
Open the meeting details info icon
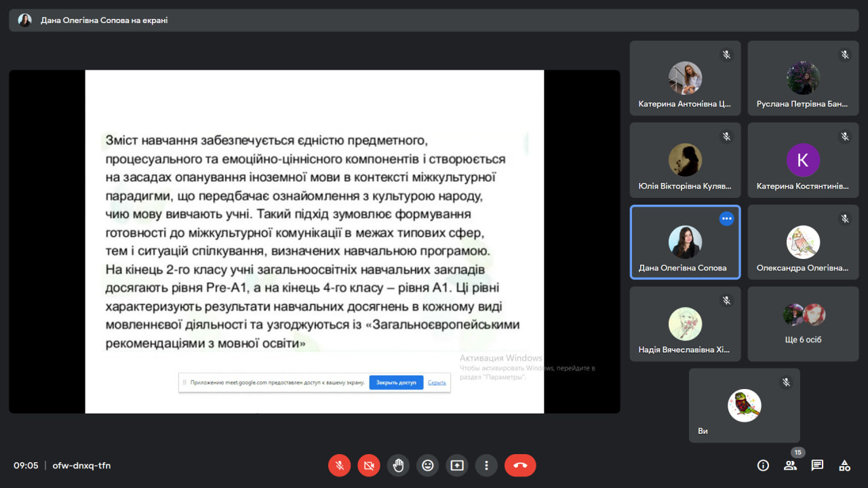coord(763,466)
